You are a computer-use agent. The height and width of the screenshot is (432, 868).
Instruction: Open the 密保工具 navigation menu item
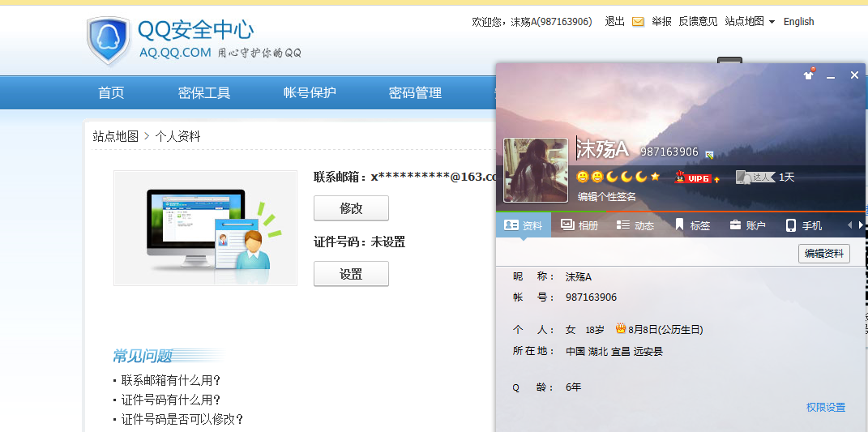204,92
